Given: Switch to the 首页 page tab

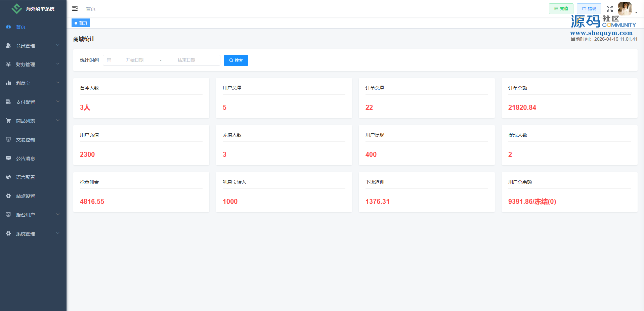Looking at the screenshot, I should click(x=81, y=23).
